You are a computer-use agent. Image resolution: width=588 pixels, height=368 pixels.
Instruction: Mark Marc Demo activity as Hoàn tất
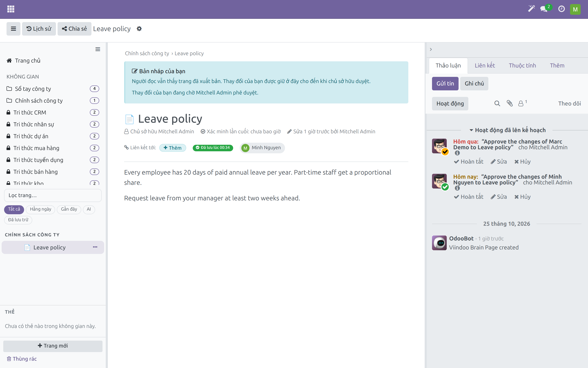tap(469, 162)
